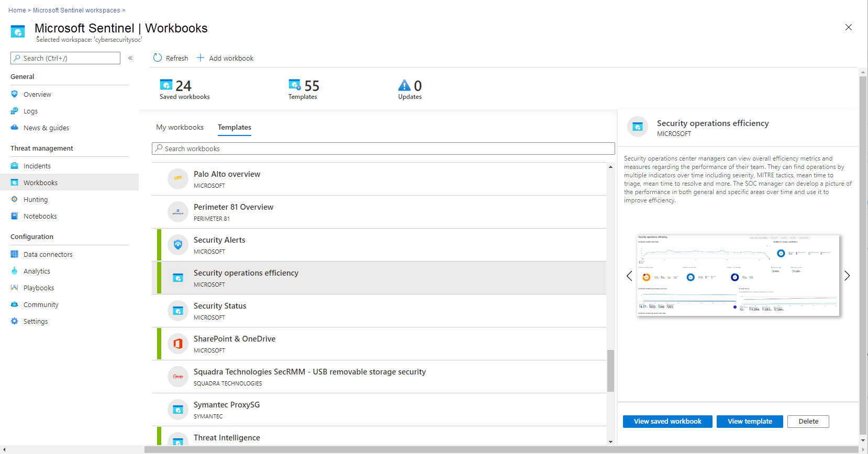Open the Settings gear icon

(15, 321)
